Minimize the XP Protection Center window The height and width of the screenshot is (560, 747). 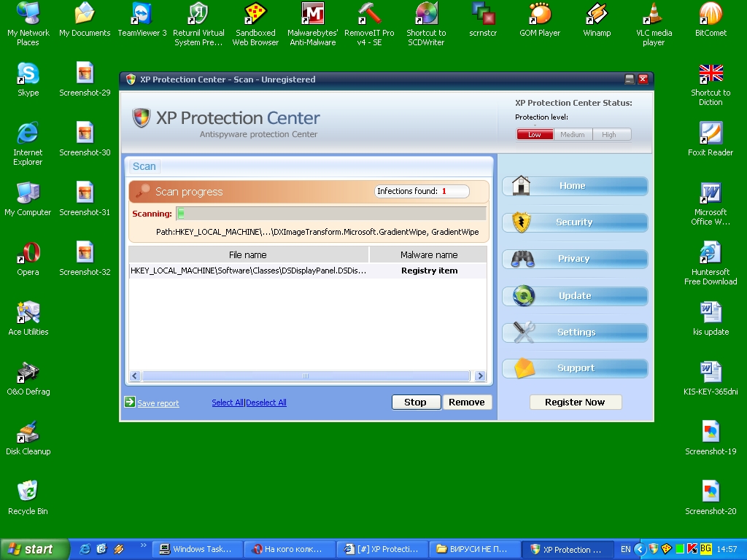pyautogui.click(x=630, y=79)
